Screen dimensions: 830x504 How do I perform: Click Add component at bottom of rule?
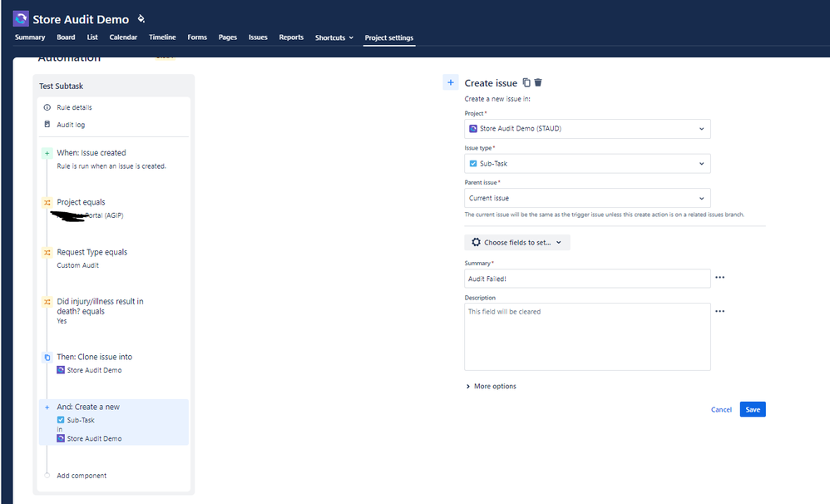pos(82,476)
